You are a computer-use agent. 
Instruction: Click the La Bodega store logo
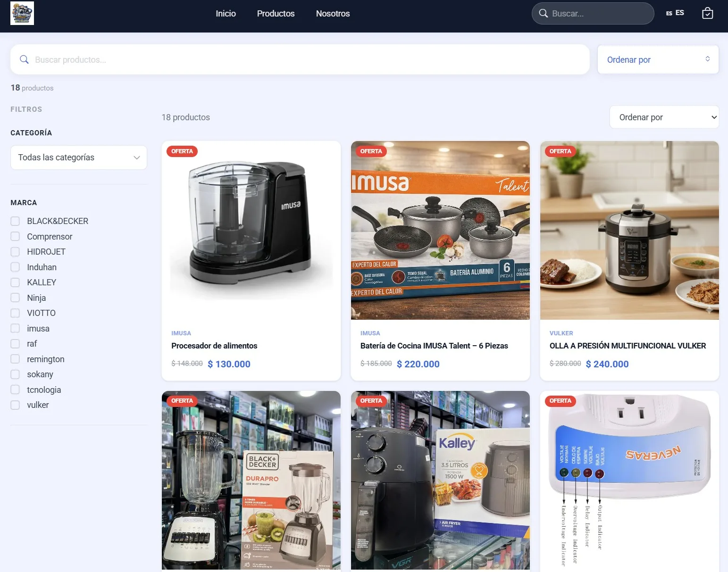(x=22, y=13)
